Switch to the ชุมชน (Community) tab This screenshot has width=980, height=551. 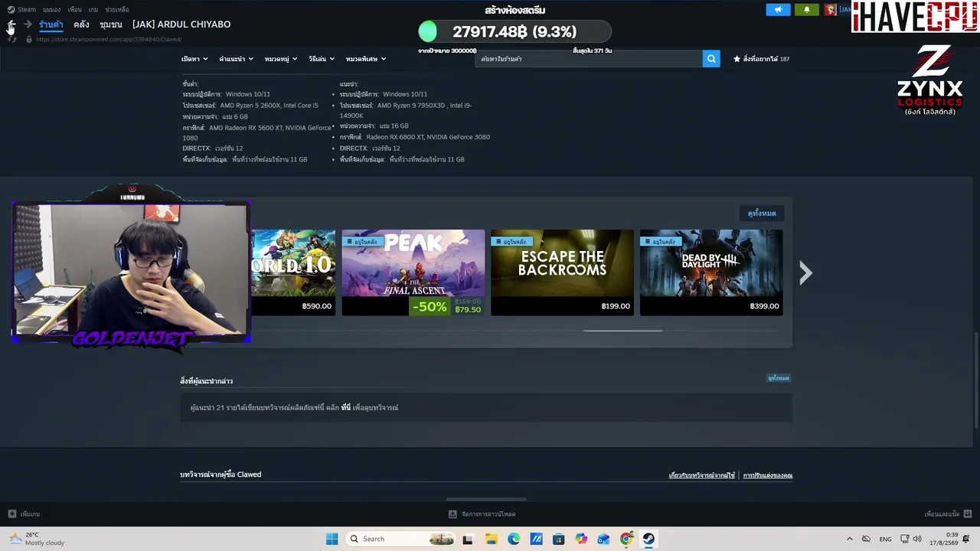(111, 24)
